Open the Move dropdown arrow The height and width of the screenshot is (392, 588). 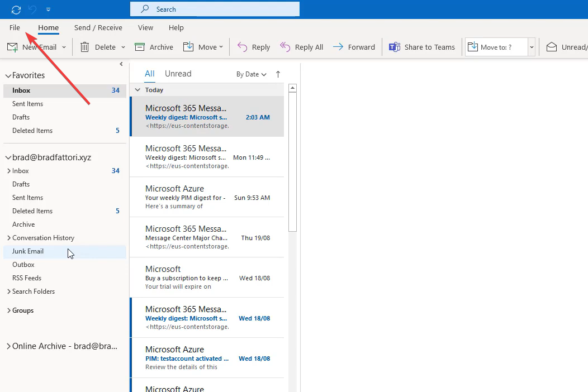pyautogui.click(x=221, y=47)
